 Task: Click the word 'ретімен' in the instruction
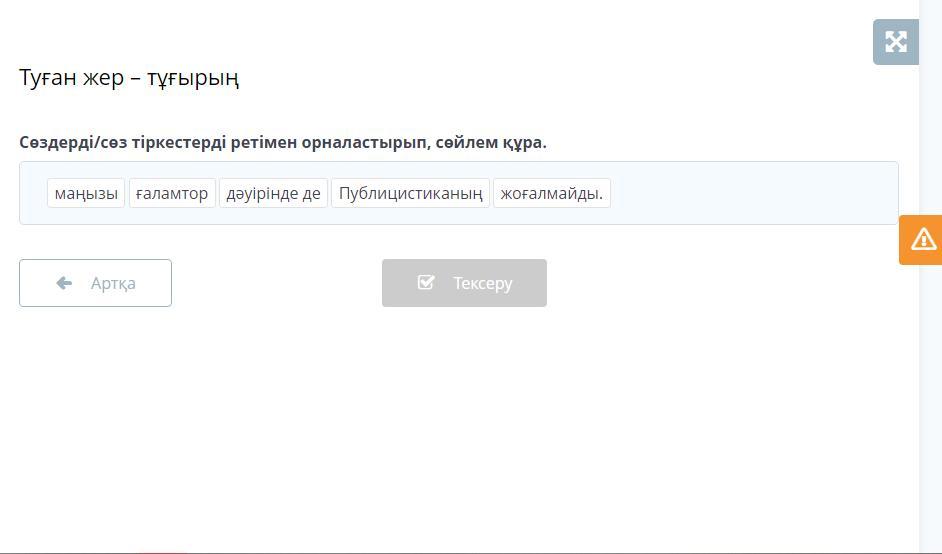pyautogui.click(x=263, y=142)
